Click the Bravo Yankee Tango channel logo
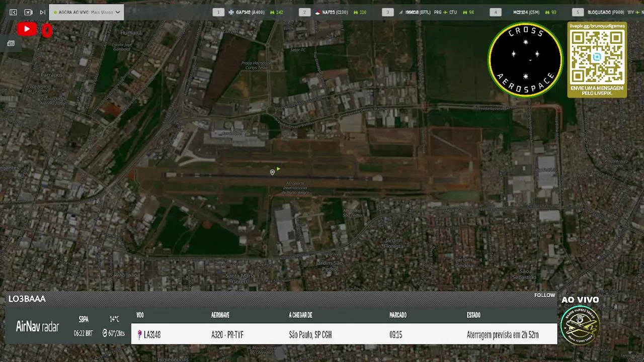 [580, 325]
